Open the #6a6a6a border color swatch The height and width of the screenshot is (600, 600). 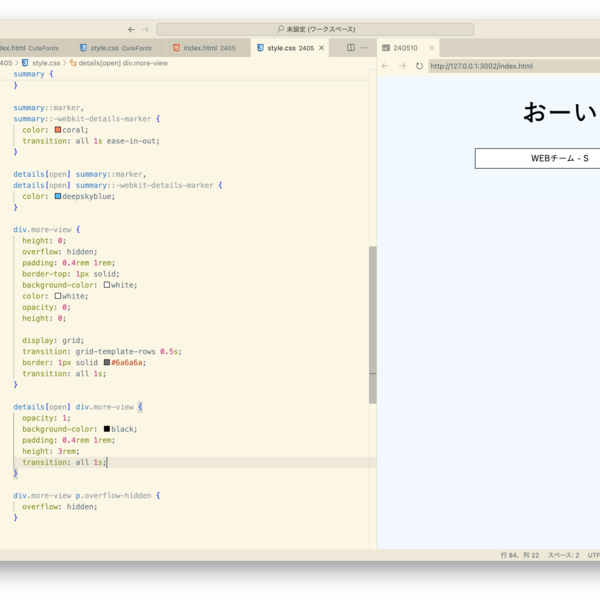pyautogui.click(x=107, y=362)
